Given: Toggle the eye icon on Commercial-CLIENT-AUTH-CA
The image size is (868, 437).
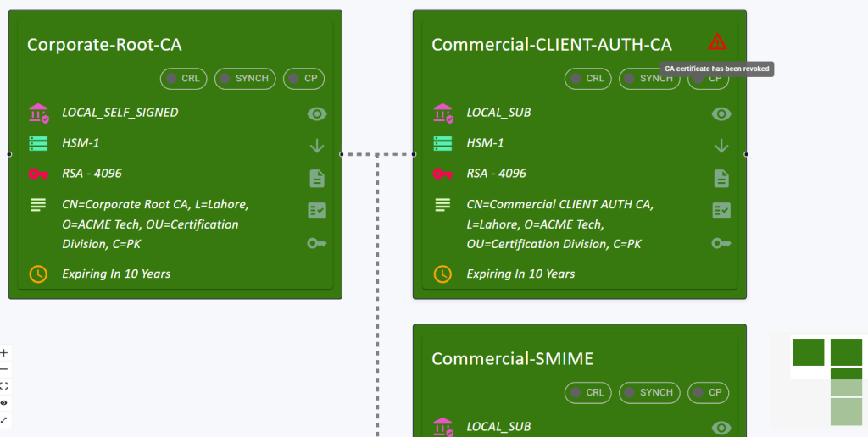Looking at the screenshot, I should click(x=721, y=114).
